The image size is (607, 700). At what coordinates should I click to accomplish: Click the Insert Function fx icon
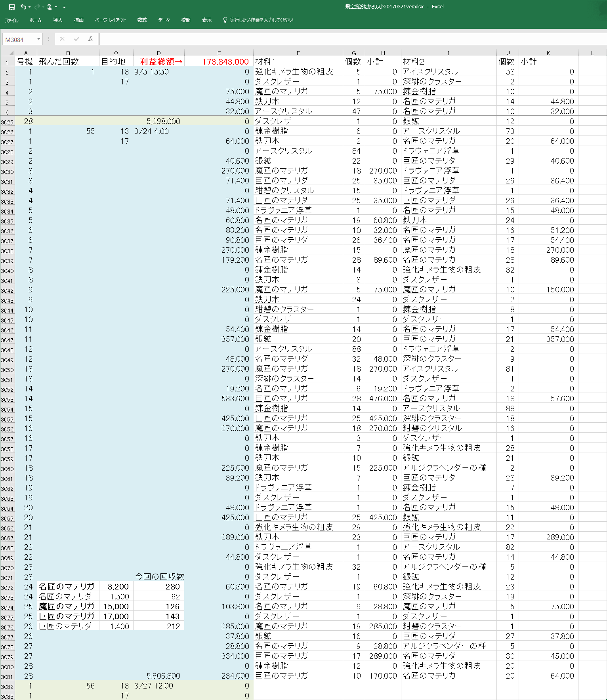91,39
